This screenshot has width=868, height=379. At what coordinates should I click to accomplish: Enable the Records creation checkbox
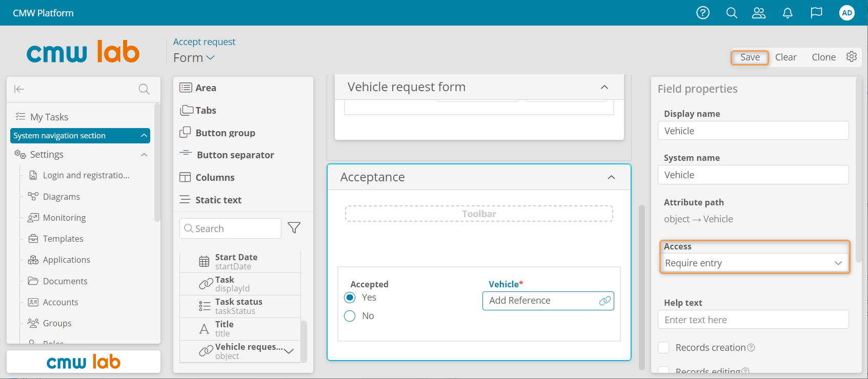pyautogui.click(x=663, y=348)
